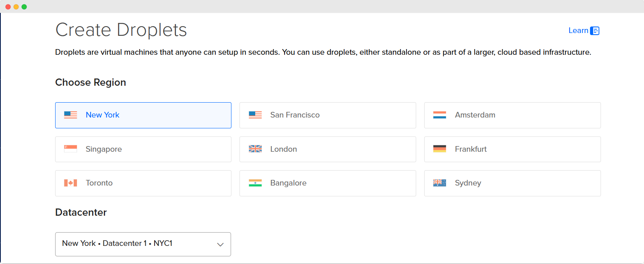Choose London as the droplet region
Image resolution: width=644 pixels, height=264 pixels.
327,149
